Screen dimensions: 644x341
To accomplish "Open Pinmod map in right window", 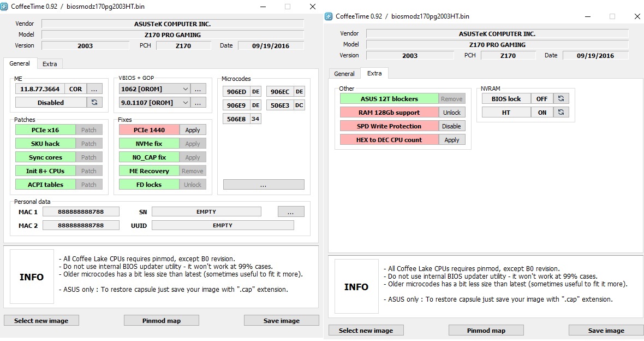I will (486, 330).
